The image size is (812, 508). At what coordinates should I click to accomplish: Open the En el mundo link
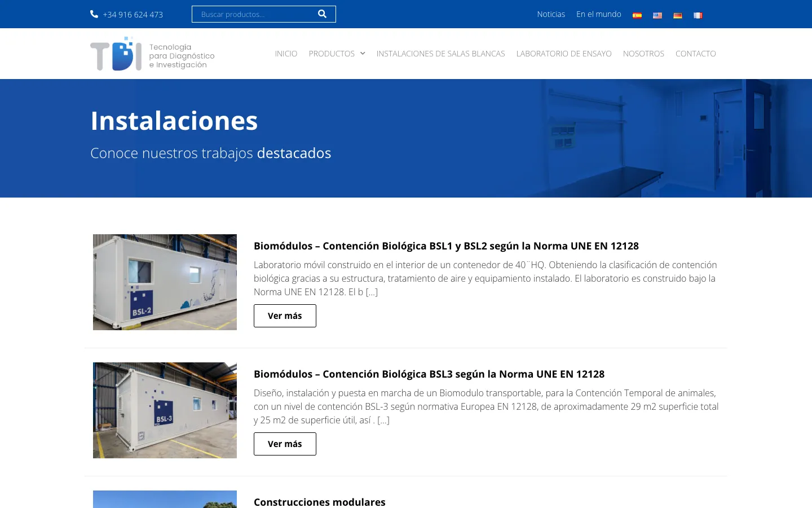(599, 14)
